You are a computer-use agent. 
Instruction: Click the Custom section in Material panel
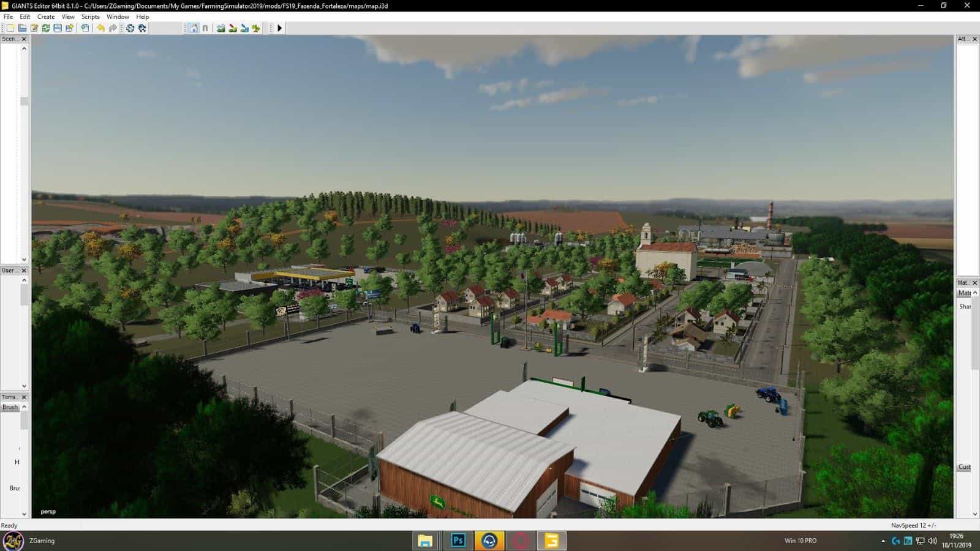[964, 467]
